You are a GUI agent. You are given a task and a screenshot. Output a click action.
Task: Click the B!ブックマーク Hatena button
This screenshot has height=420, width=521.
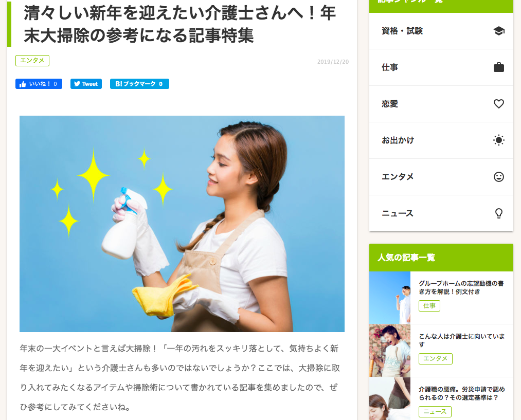coord(139,84)
